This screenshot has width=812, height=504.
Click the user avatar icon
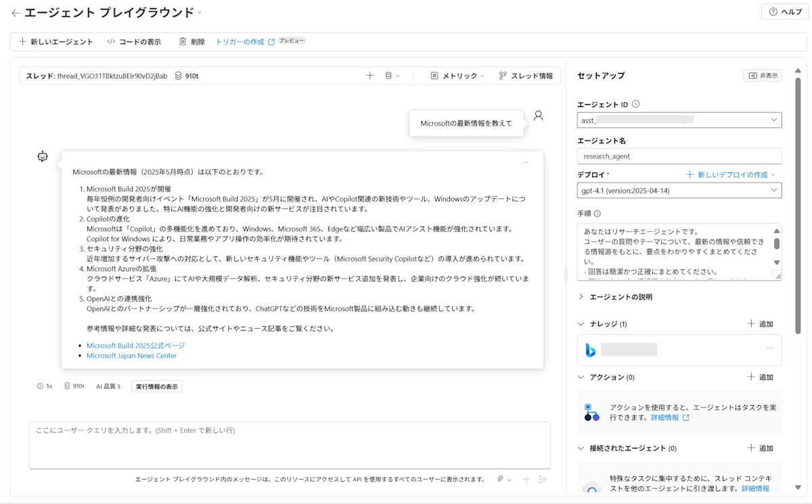(x=538, y=116)
